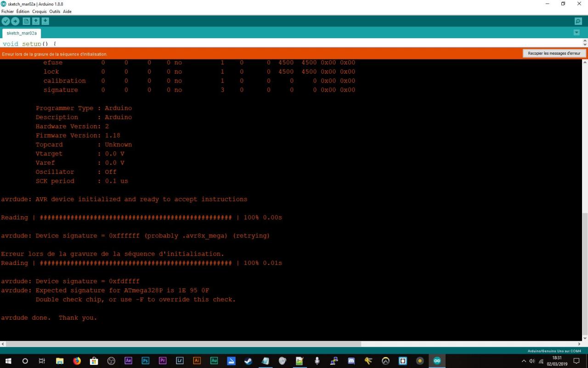Open the Édition menu
588x368 pixels.
click(x=23, y=11)
